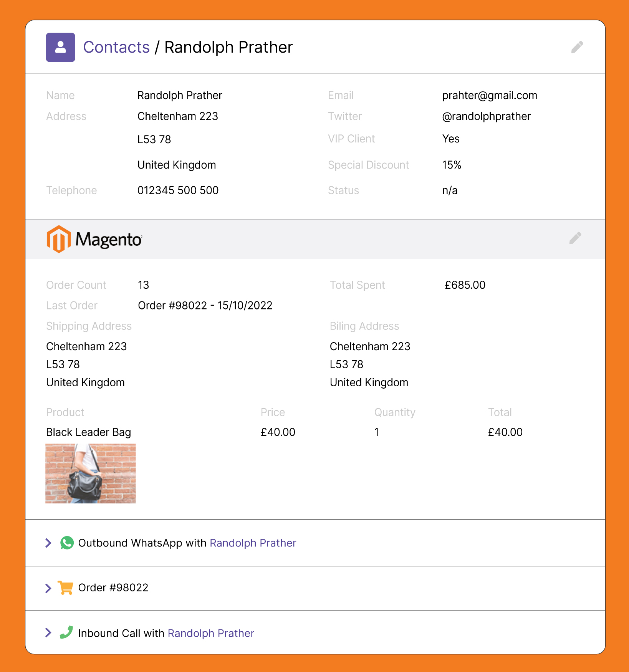This screenshot has height=672, width=629.
Task: Click Twitter handle @randolphprather
Action: coord(486,116)
